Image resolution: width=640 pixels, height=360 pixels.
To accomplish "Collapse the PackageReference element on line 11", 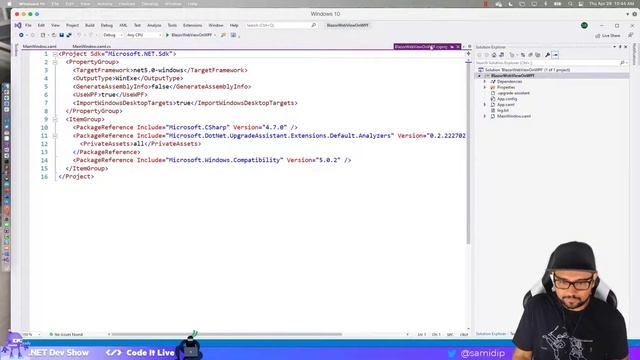I will [55, 136].
